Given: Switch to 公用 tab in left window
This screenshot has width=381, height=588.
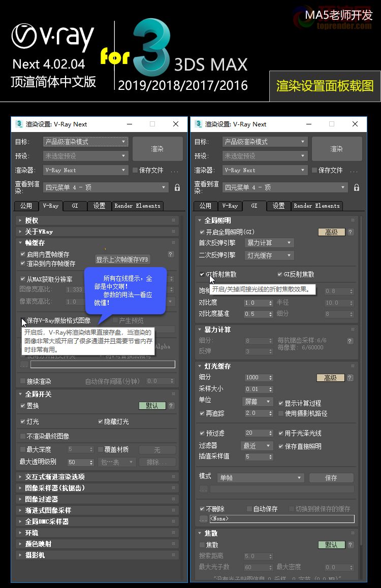Looking at the screenshot, I should pos(26,206).
